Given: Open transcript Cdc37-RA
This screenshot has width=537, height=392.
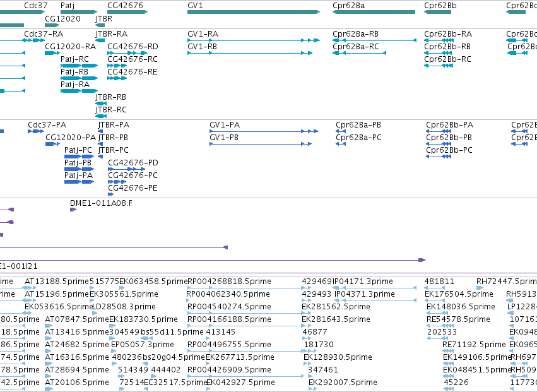Looking at the screenshot, I should click(44, 34).
